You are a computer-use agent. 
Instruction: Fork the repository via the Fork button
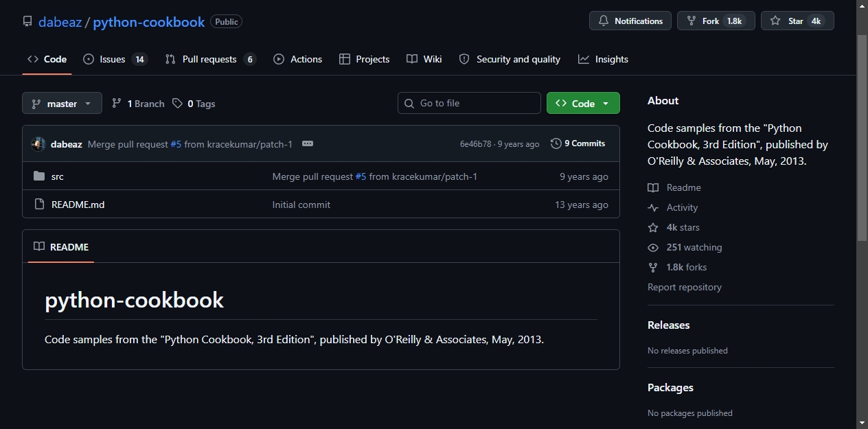click(x=716, y=21)
